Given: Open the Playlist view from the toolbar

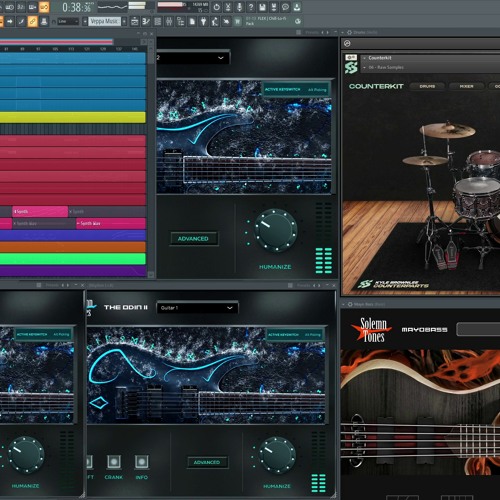Looking at the screenshot, I should pyautogui.click(x=134, y=21).
